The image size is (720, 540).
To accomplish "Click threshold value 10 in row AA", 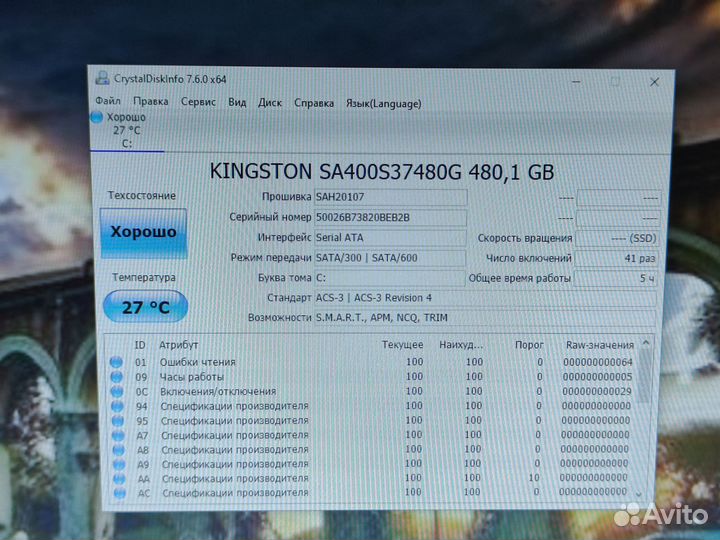I will [x=534, y=478].
